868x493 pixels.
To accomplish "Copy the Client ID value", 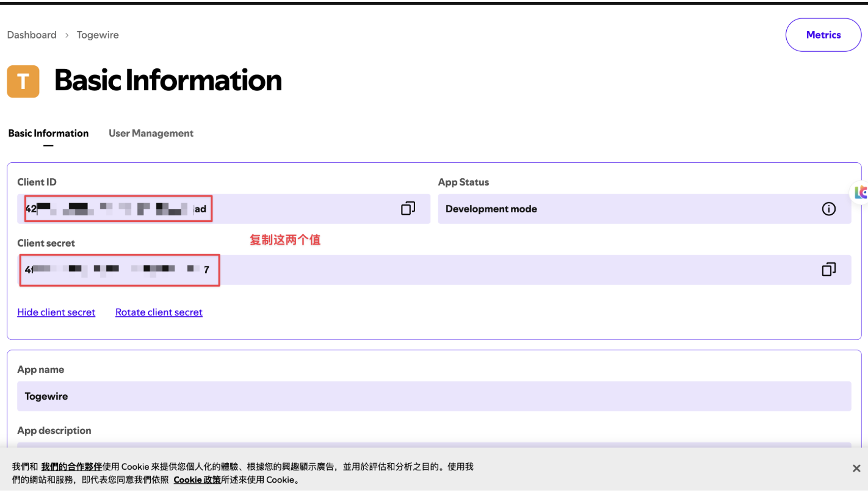I will (408, 209).
